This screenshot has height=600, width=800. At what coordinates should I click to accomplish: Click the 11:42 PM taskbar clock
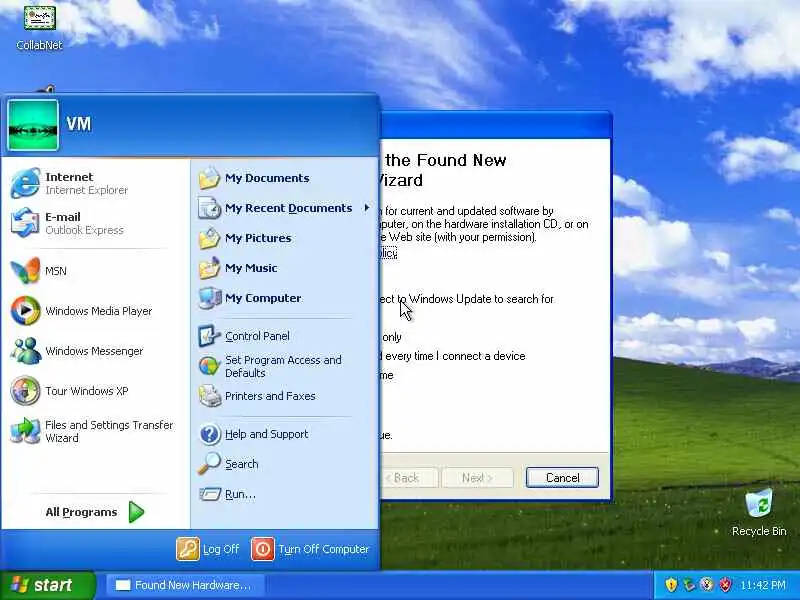pyautogui.click(x=763, y=585)
